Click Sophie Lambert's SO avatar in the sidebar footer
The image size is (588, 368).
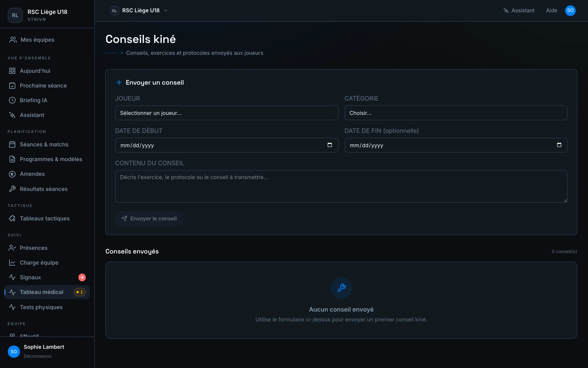tap(14, 351)
